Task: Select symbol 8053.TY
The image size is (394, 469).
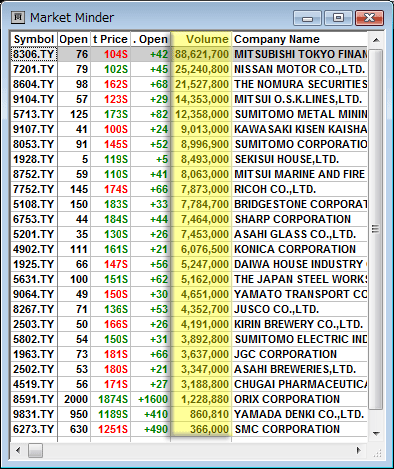Action: pyautogui.click(x=33, y=144)
